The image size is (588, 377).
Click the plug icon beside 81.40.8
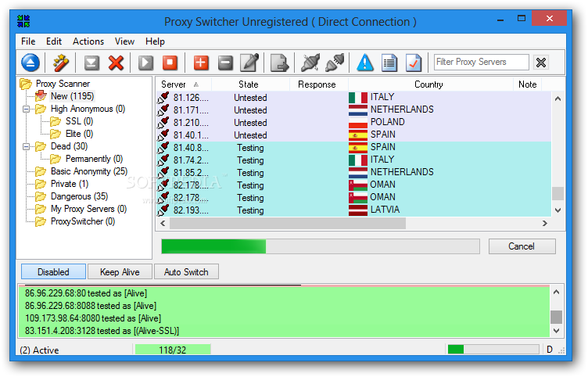(163, 147)
